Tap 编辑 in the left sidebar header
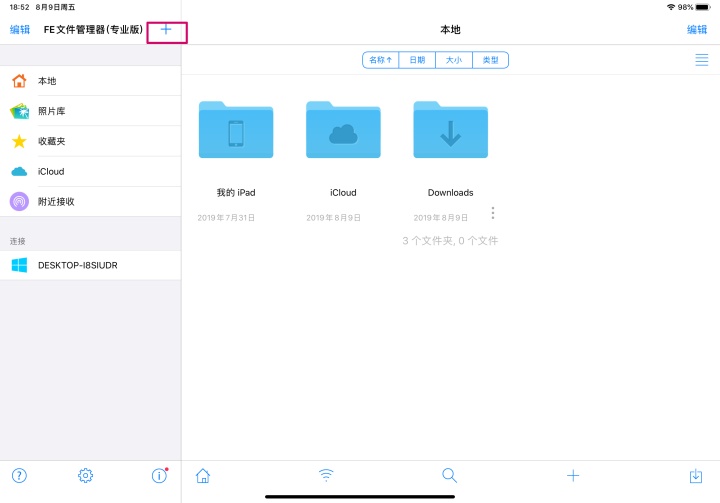The width and height of the screenshot is (720, 503). point(20,29)
